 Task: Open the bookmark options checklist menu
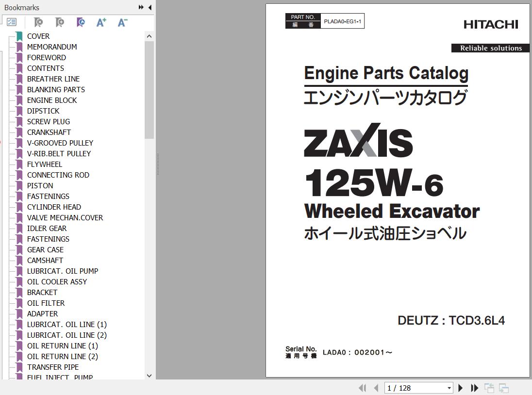pyautogui.click(x=12, y=22)
